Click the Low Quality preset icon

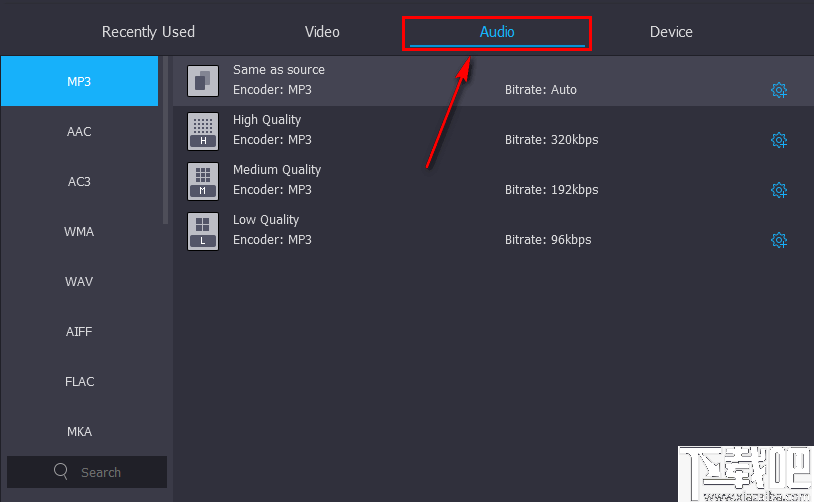tap(203, 231)
